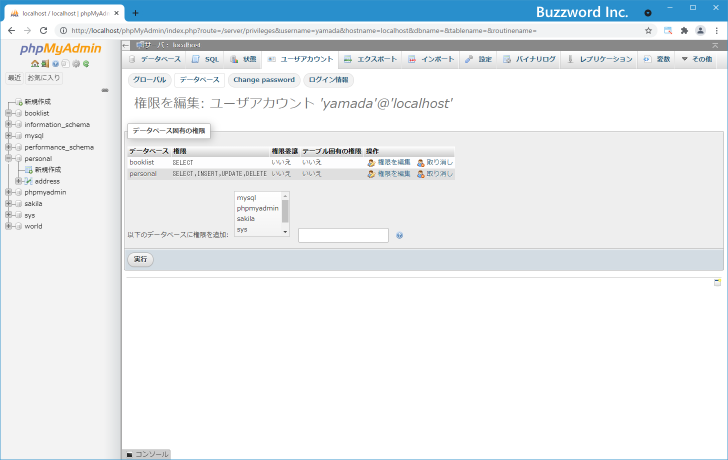This screenshot has width=728, height=460.
Task: Reload the browser page
Action: coord(43,31)
